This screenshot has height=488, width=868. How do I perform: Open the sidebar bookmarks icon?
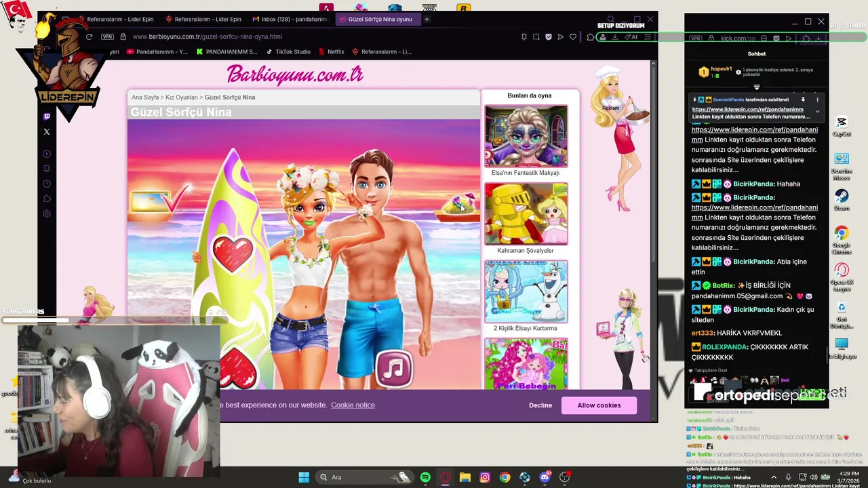(47, 169)
